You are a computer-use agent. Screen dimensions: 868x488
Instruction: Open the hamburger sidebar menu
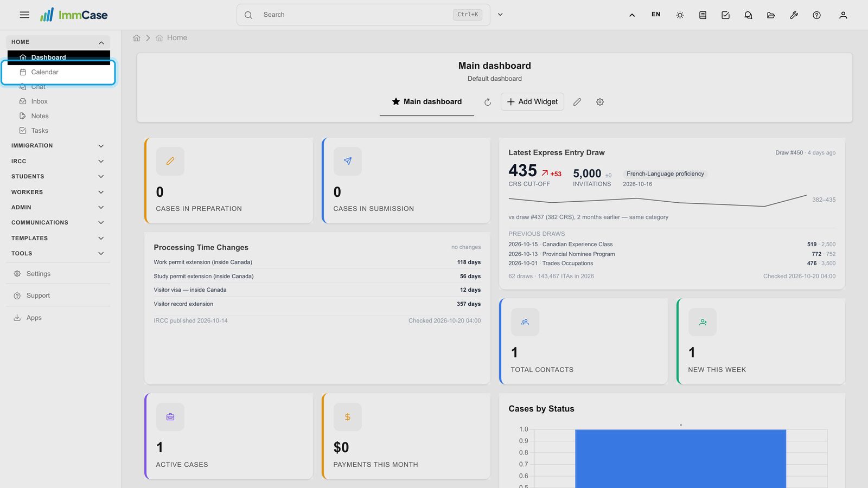pyautogui.click(x=24, y=15)
